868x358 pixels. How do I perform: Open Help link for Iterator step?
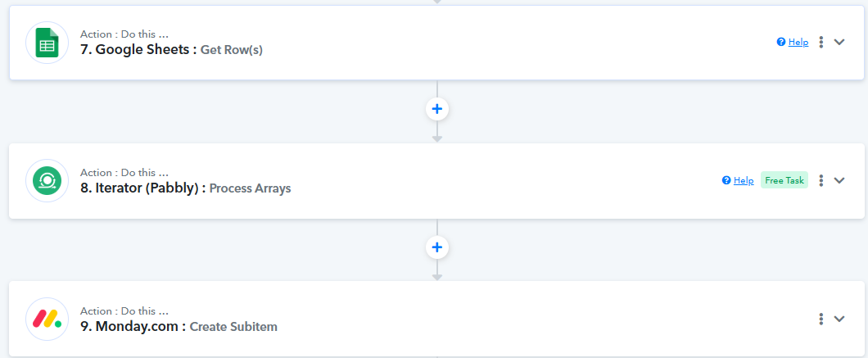click(x=744, y=180)
